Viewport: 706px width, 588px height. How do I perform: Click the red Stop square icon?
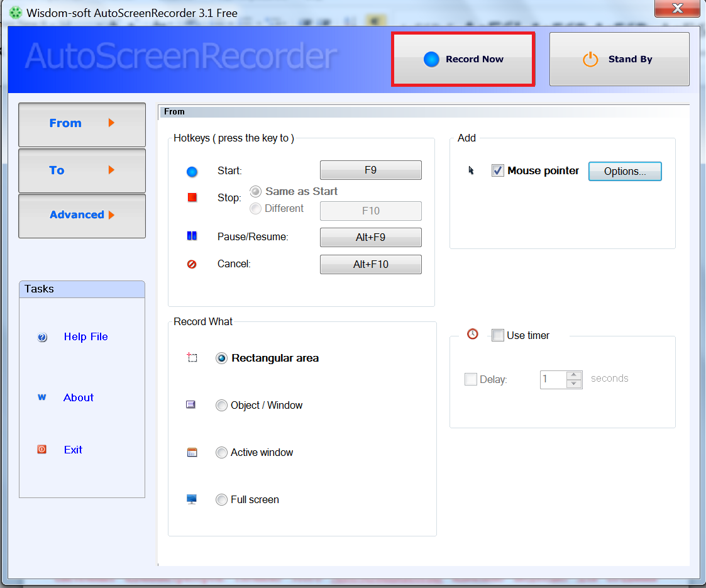(192, 197)
